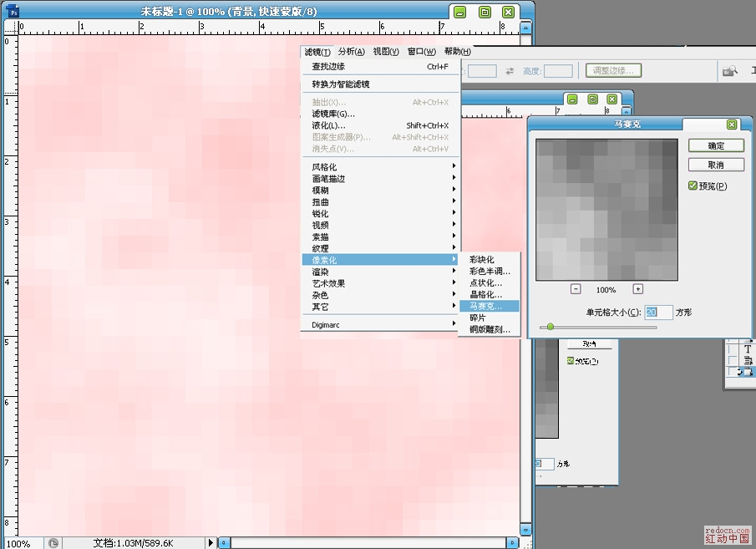The height and width of the screenshot is (549, 756).
Task: Expand the 素描 submenu
Action: pyautogui.click(x=380, y=236)
